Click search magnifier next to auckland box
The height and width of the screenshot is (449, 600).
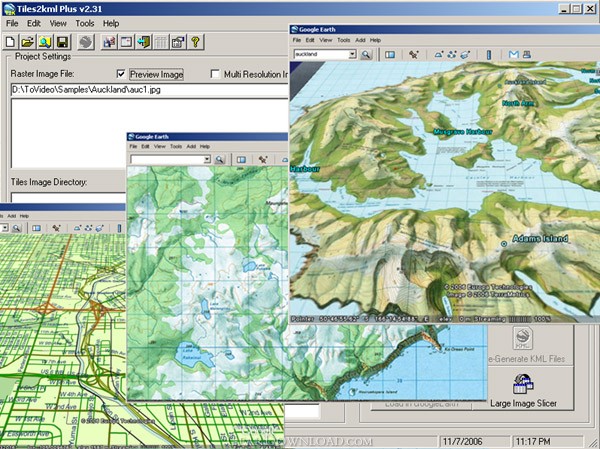point(366,54)
